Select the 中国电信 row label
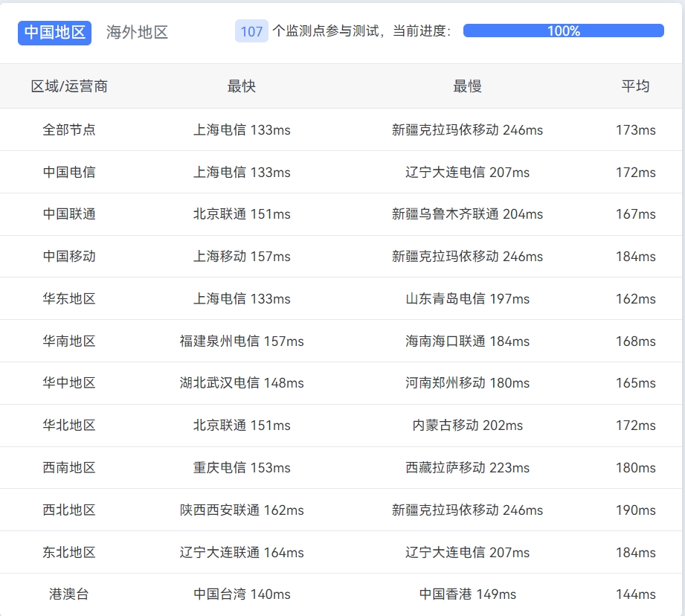Image resolution: width=685 pixels, height=616 pixels. pos(69,172)
